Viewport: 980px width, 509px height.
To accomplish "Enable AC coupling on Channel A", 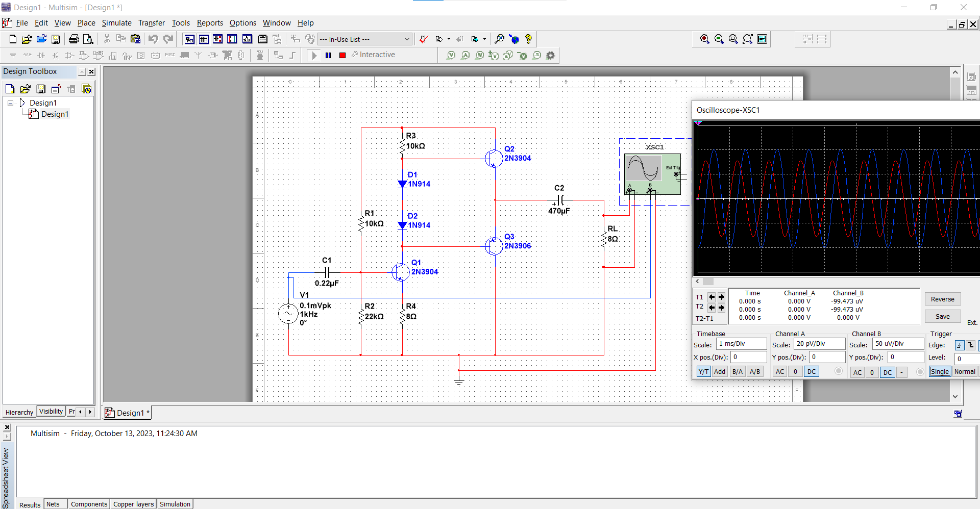I will tap(779, 371).
